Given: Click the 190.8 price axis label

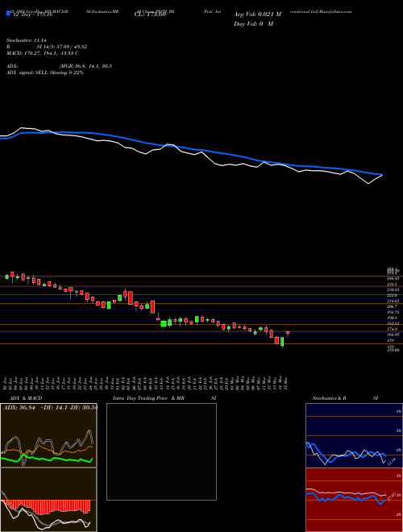Looking at the screenshot, I should coord(393,318).
